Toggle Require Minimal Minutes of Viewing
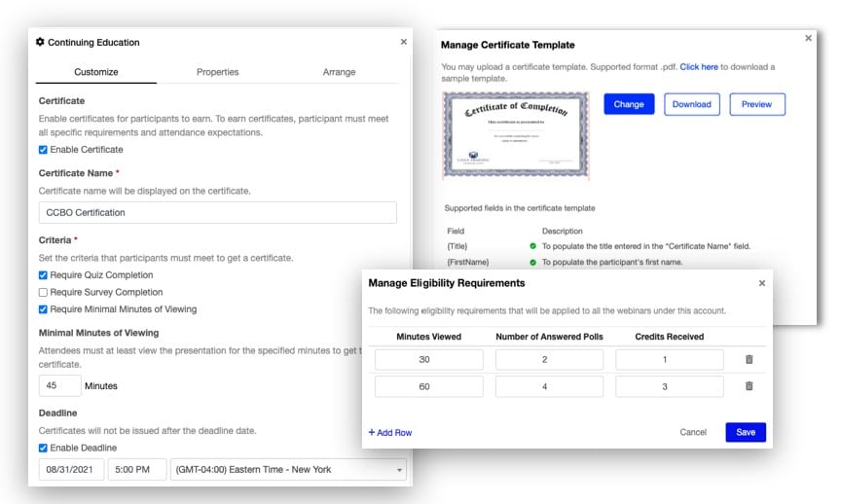 coord(43,309)
